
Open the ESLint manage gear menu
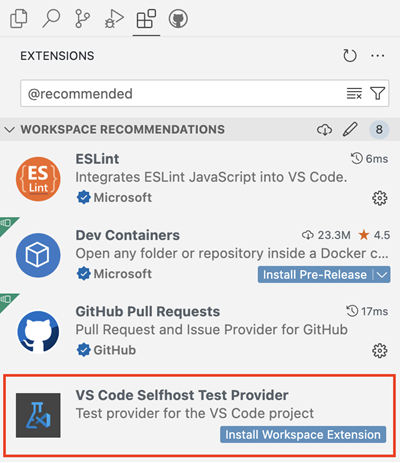click(x=379, y=198)
